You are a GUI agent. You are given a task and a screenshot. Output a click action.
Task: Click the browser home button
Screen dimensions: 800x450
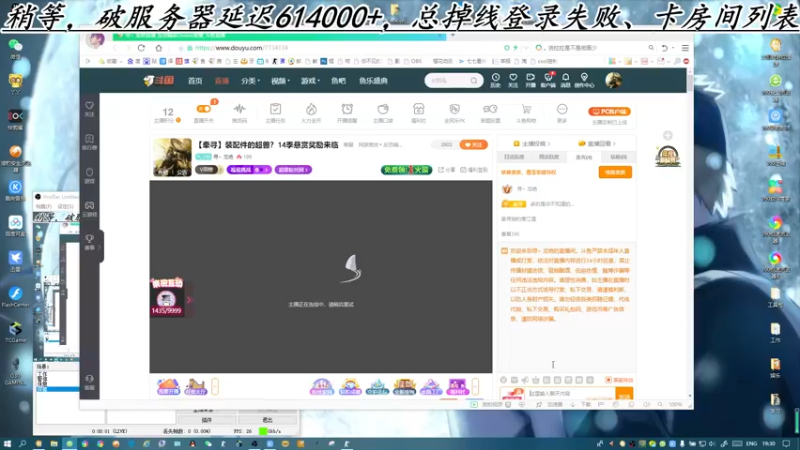(159, 48)
